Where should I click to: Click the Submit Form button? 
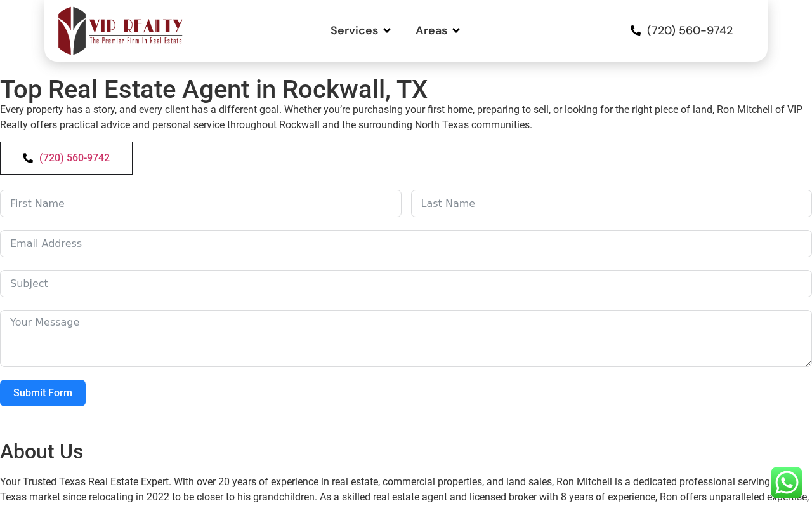tap(43, 393)
